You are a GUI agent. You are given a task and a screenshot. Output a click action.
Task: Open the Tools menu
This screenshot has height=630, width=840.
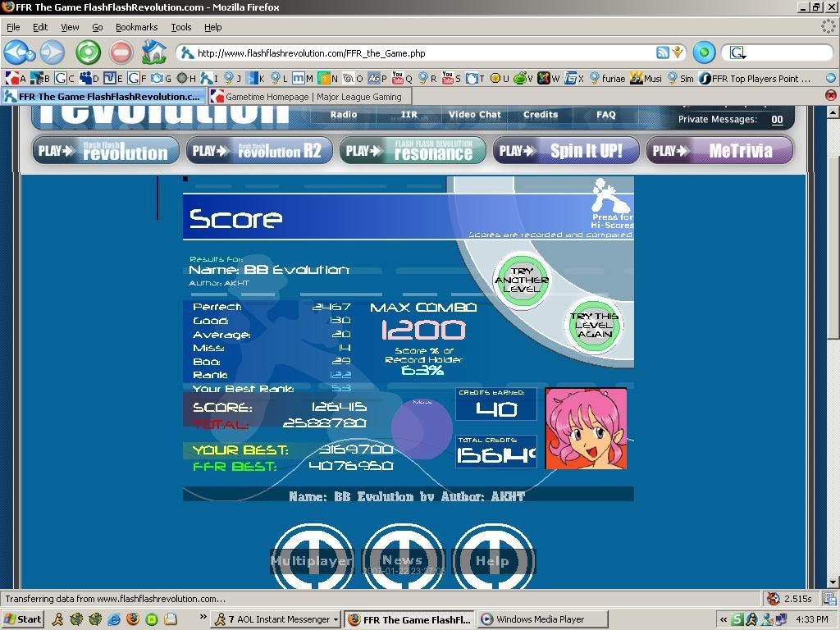pos(181,27)
